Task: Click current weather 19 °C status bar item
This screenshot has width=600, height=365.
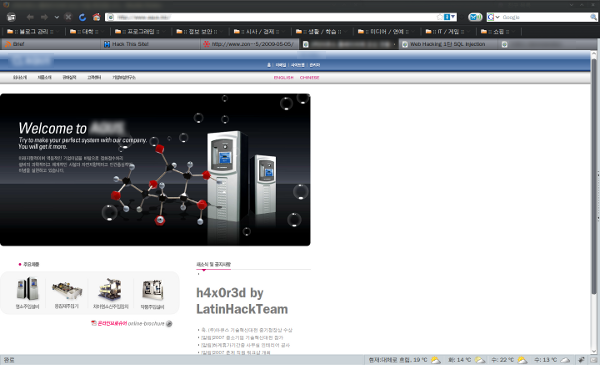Action: 404,360
